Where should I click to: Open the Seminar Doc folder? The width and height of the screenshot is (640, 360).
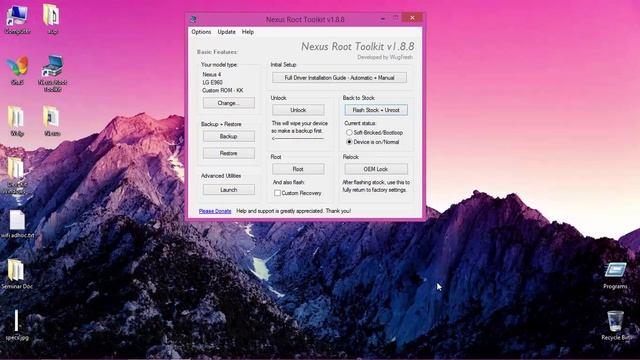tap(17, 274)
